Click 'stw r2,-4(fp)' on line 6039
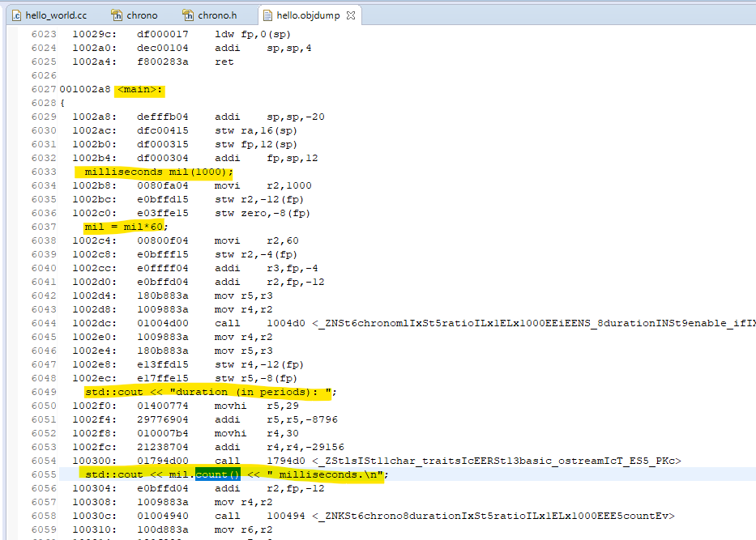 pos(256,254)
